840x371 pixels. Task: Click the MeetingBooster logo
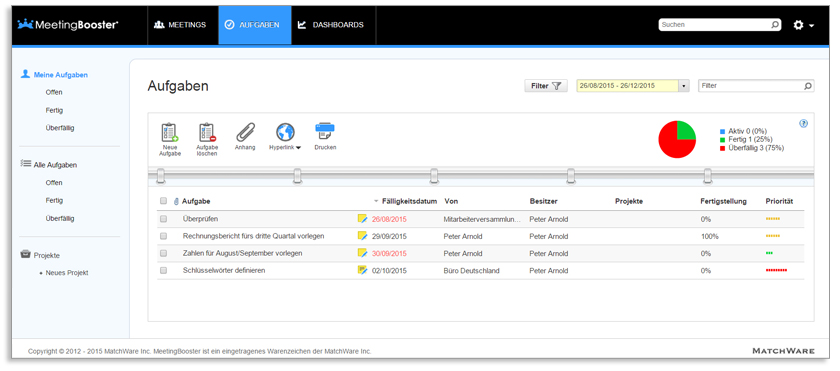click(x=68, y=25)
